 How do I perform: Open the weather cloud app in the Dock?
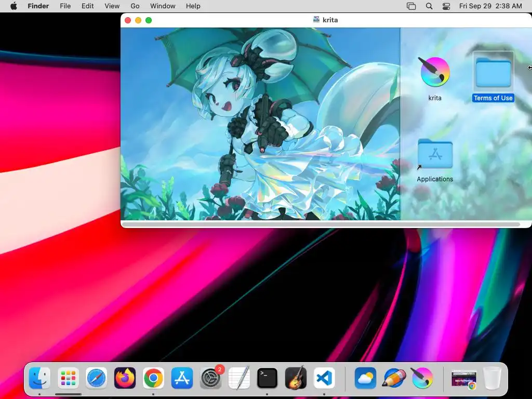pyautogui.click(x=365, y=378)
